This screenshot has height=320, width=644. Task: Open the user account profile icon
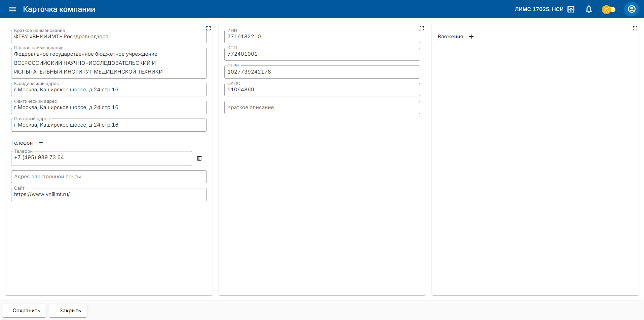[631, 9]
